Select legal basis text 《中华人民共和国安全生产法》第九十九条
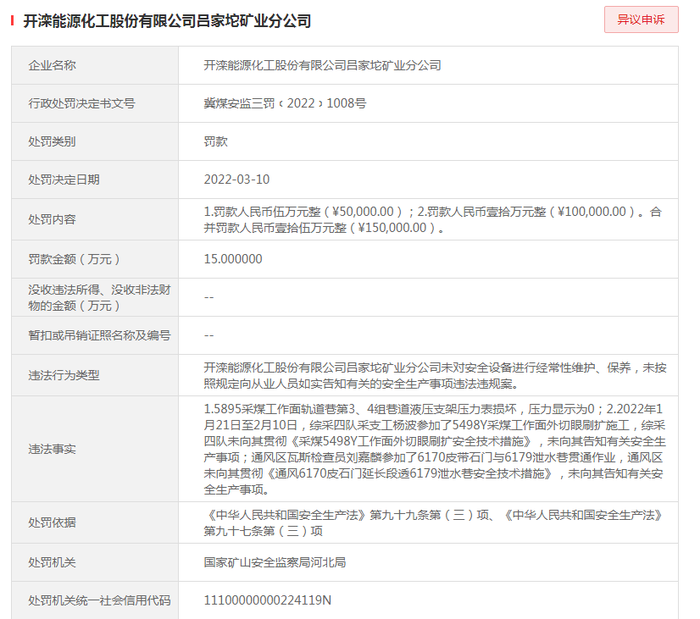 point(434,523)
